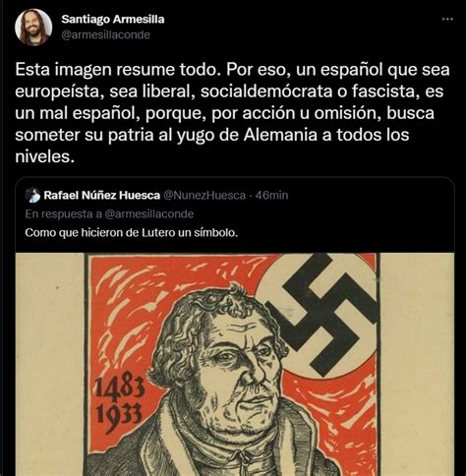Open the @armesillaconde handle under the author name

(x=105, y=34)
